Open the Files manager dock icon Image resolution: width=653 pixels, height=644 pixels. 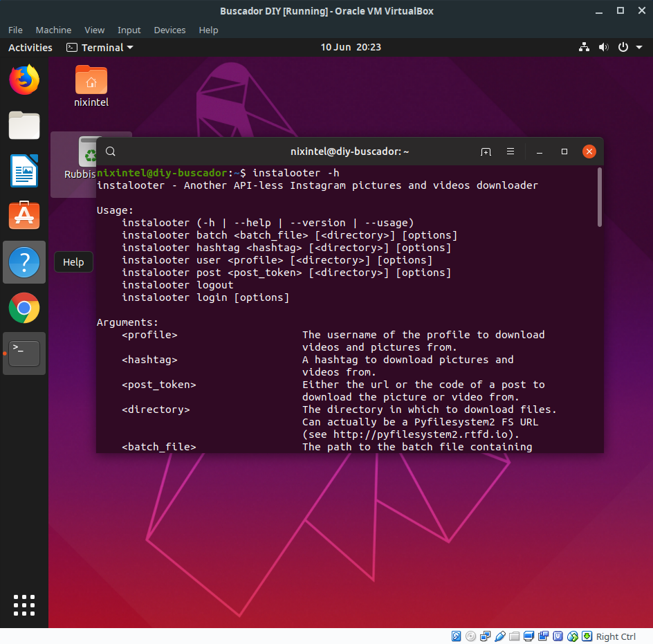tap(24, 125)
